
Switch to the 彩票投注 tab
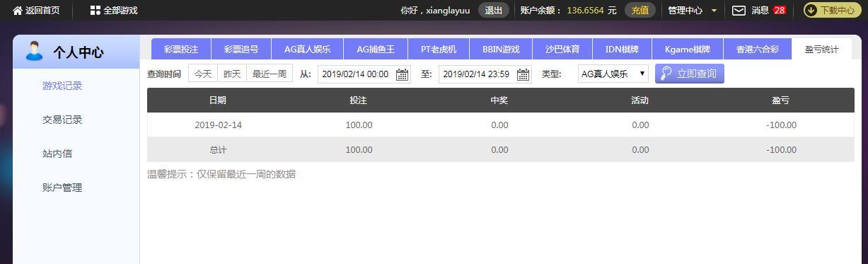[181, 50]
